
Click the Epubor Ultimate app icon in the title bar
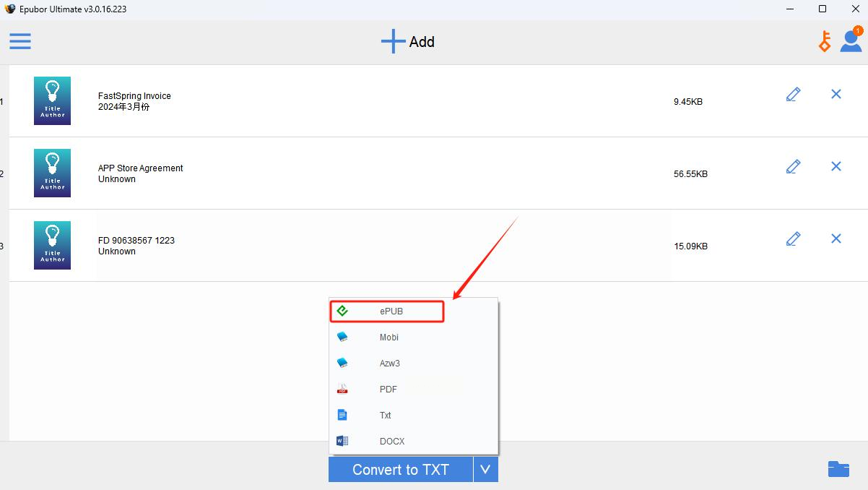[x=10, y=9]
